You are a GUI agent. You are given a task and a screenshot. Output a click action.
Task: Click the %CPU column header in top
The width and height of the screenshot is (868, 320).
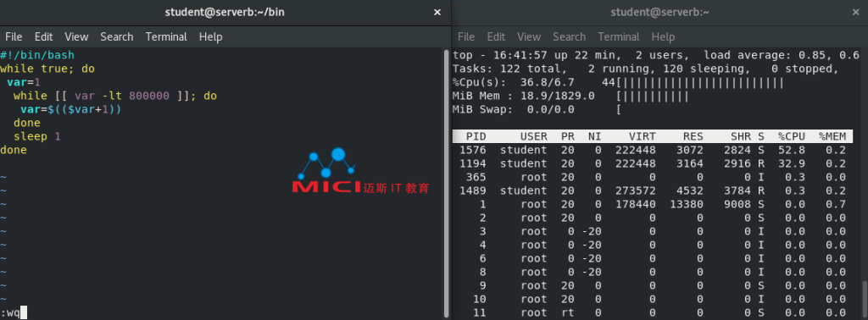tap(792, 136)
